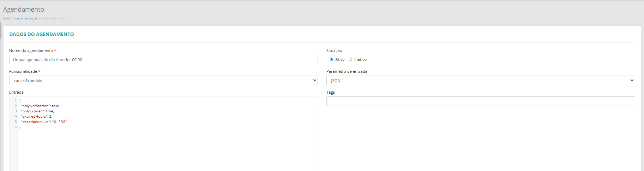Click the expiredHours line in the editor
Screen dimensions: 644x171
(36, 117)
